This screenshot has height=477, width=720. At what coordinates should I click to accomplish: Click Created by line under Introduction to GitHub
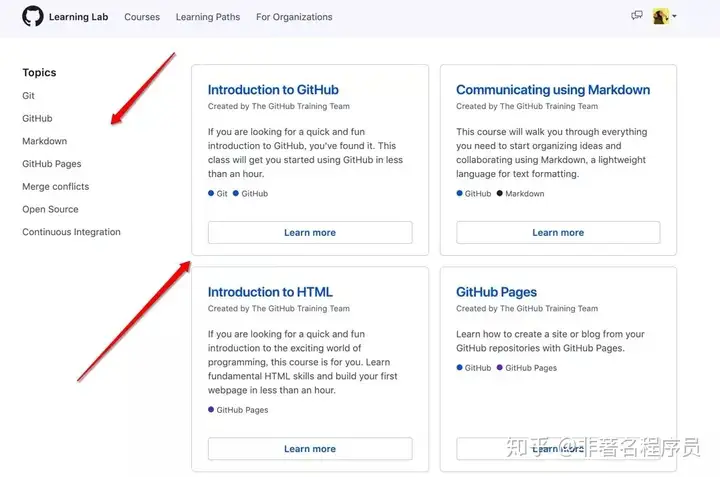point(279,107)
